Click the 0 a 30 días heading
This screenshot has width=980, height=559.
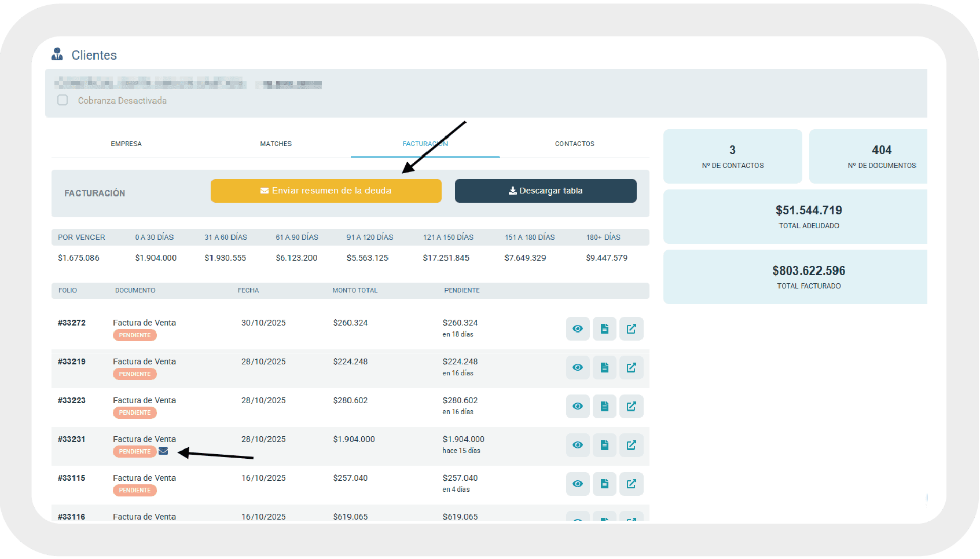pos(155,238)
